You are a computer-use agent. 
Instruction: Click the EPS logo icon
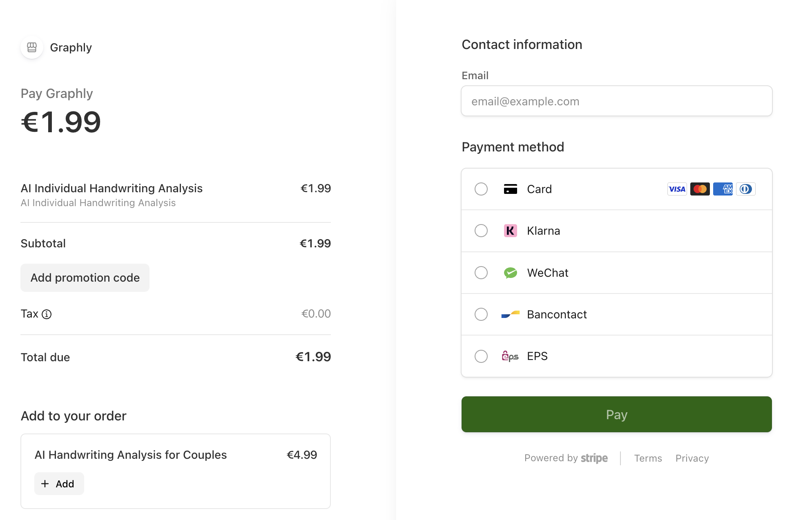pos(510,356)
